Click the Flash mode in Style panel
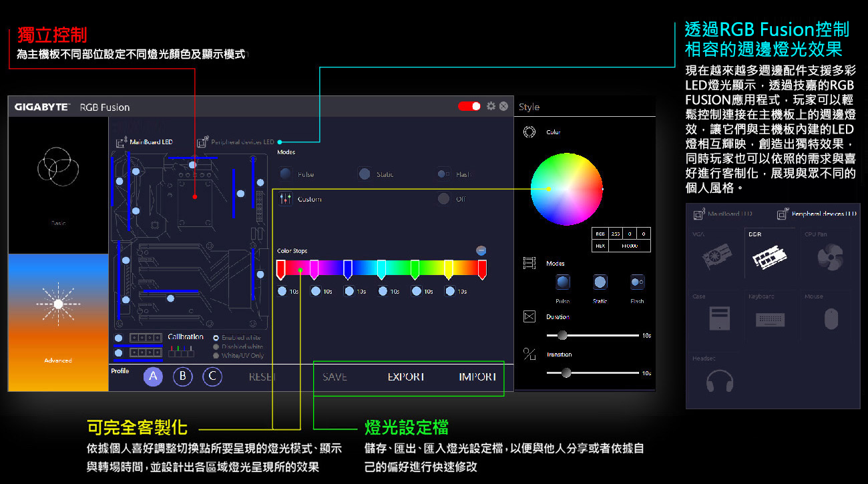 pos(637,282)
